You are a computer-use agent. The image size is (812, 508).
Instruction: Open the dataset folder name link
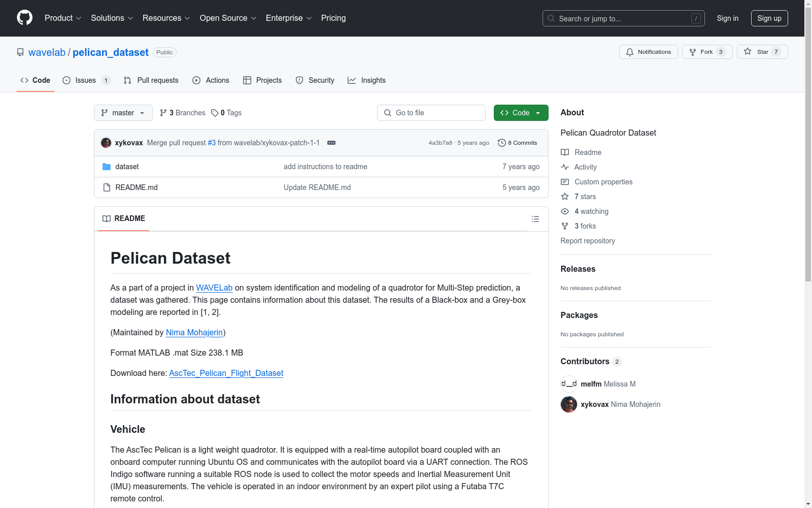(x=127, y=167)
